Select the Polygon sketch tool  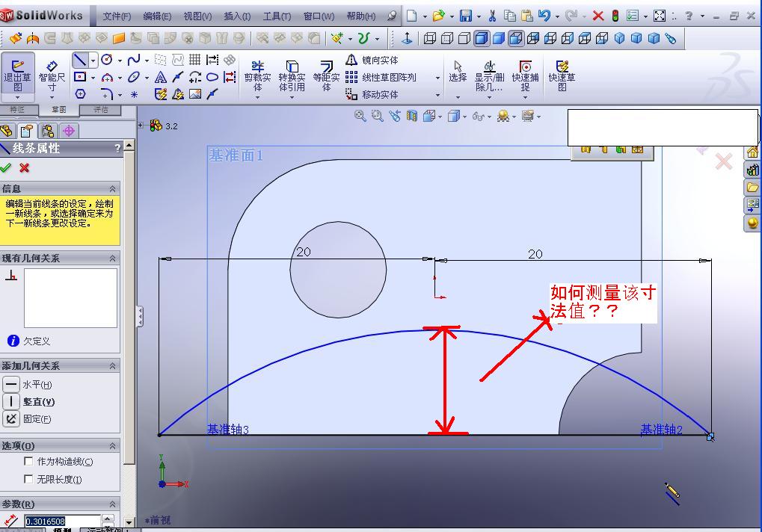point(80,93)
